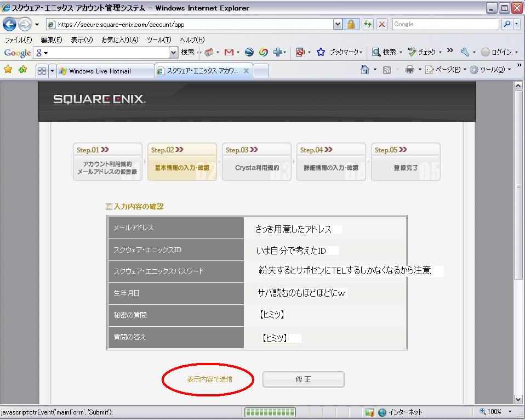Image resolution: width=525 pixels, height=420 pixels.
Task: Click the browser Forward arrow button
Action: (25, 24)
